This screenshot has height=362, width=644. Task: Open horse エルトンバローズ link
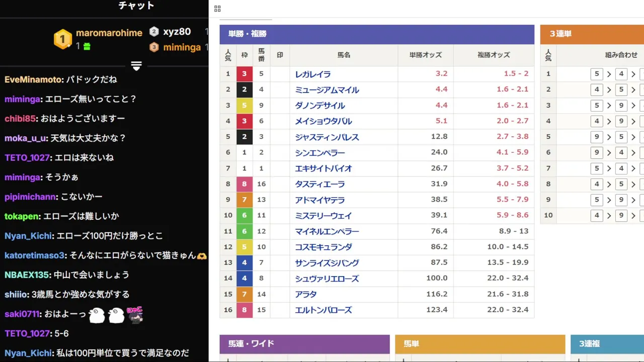(x=323, y=310)
